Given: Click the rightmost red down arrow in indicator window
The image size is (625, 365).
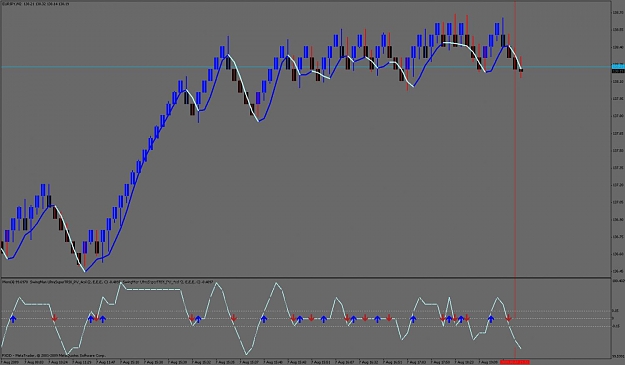Looking at the screenshot, I should pyautogui.click(x=509, y=318).
